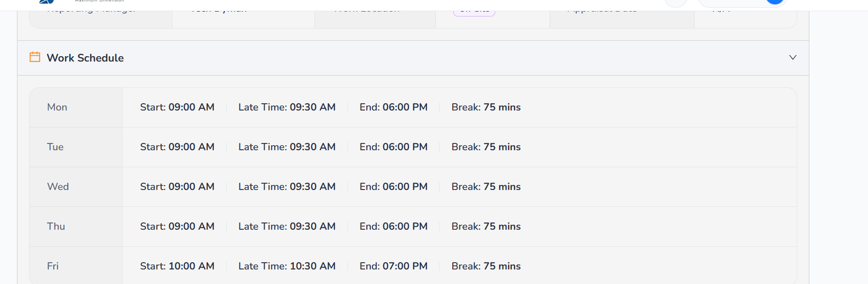Click Thursday's Break 75 mins value
Viewport: 868px width, 284px height.
[502, 226]
